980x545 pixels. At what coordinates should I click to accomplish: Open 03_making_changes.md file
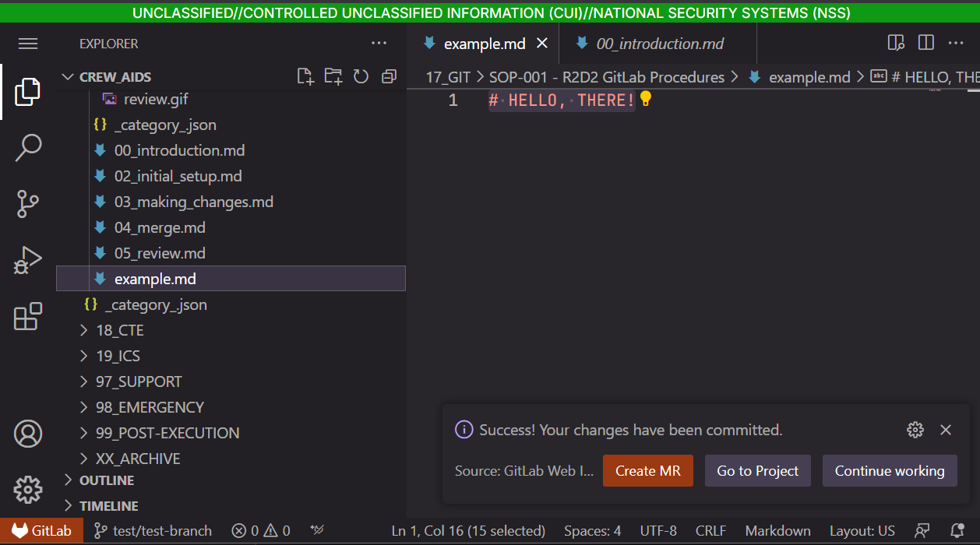[231, 202]
